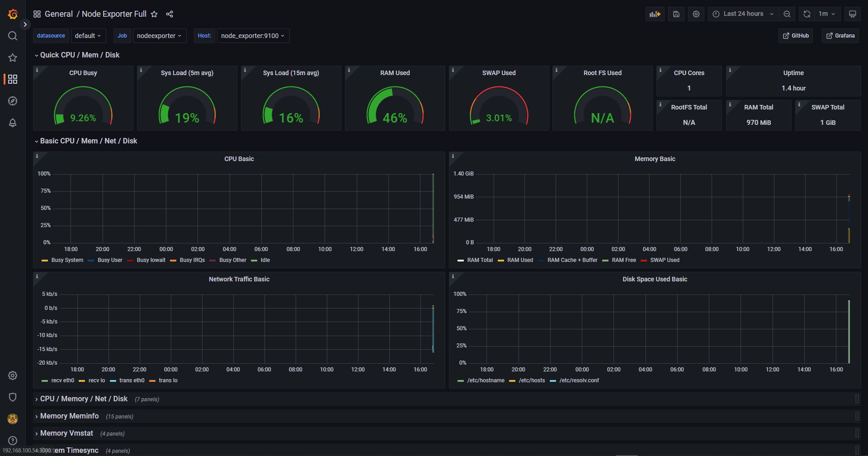Open the datasource default dropdown
This screenshot has width=868, height=456.
pos(88,36)
